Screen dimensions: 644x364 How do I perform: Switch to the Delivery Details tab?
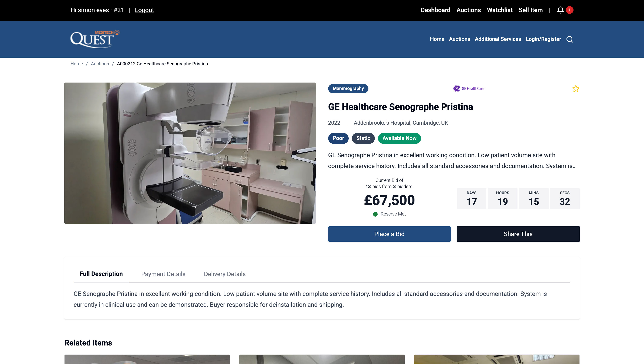pyautogui.click(x=225, y=274)
